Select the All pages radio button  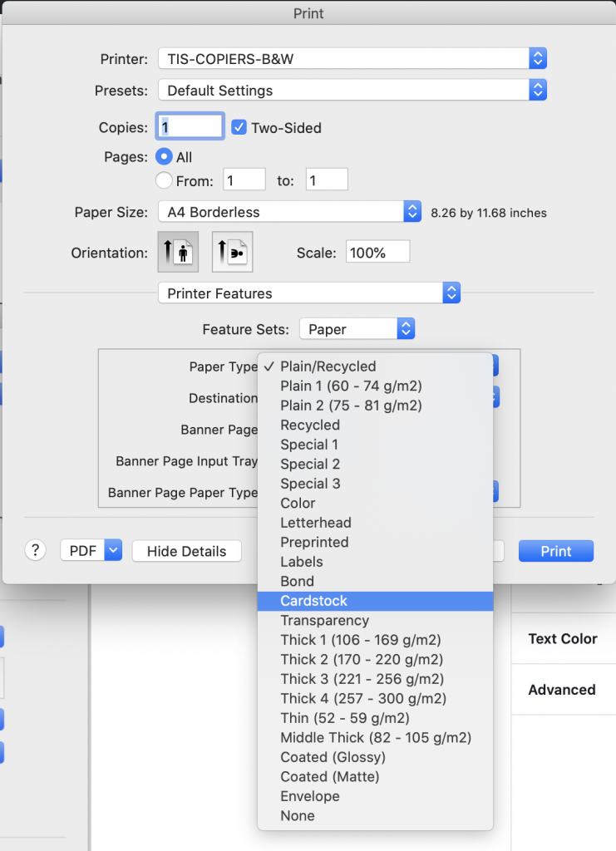(165, 157)
